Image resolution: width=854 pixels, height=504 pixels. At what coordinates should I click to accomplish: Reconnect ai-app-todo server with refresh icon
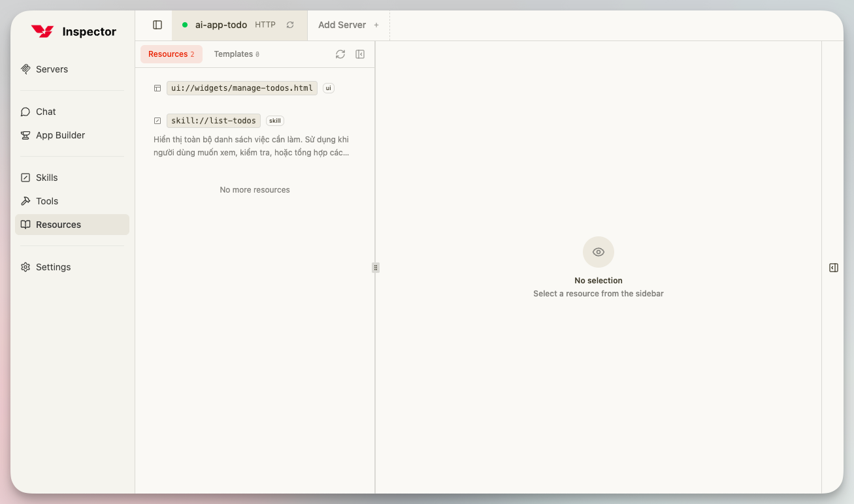290,25
